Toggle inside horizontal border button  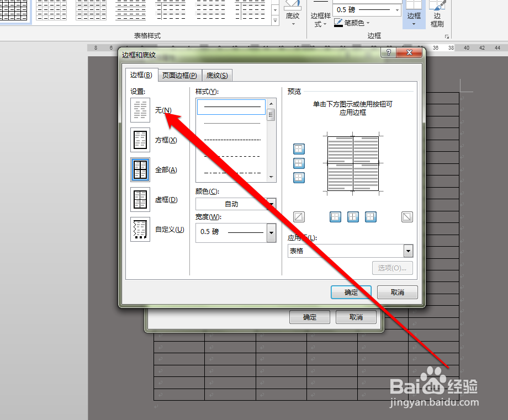(x=299, y=163)
